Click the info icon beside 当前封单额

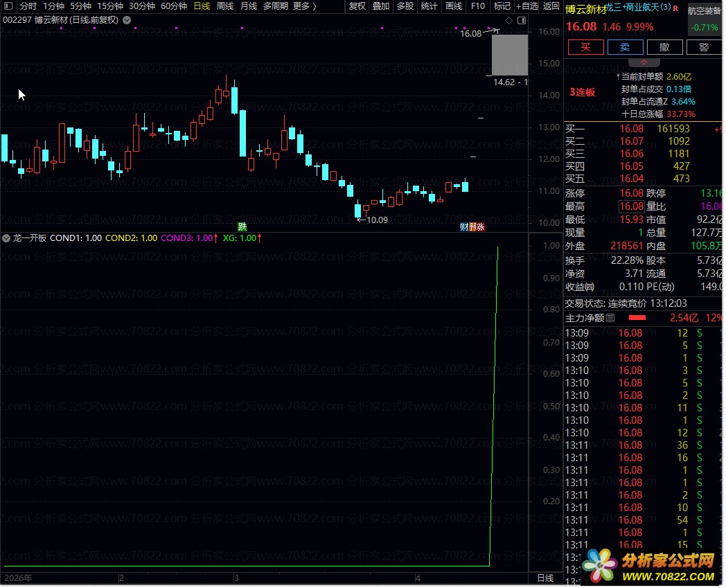(618, 76)
